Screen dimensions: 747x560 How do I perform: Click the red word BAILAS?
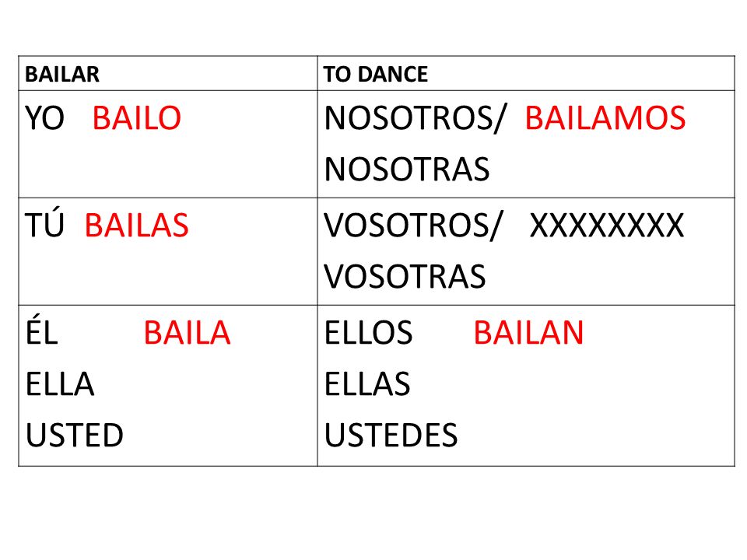point(137,226)
